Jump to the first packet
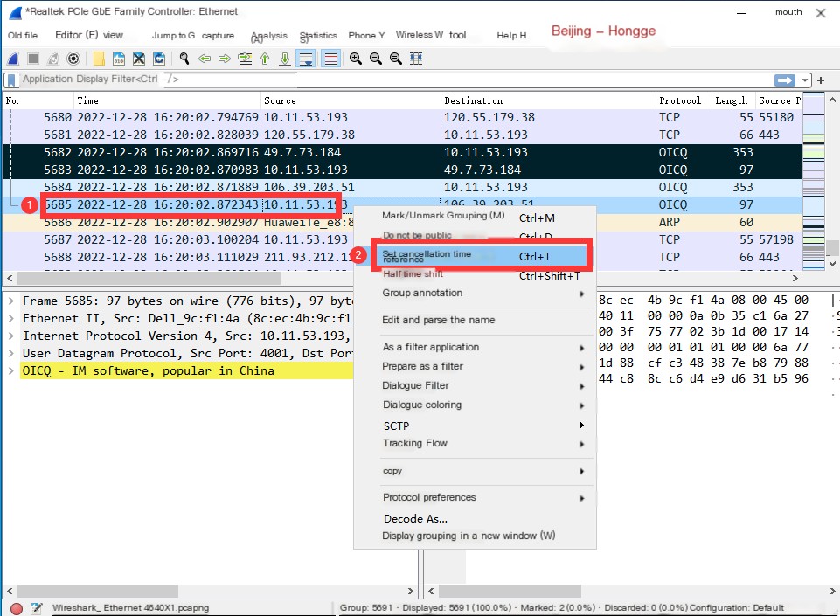 (x=265, y=59)
